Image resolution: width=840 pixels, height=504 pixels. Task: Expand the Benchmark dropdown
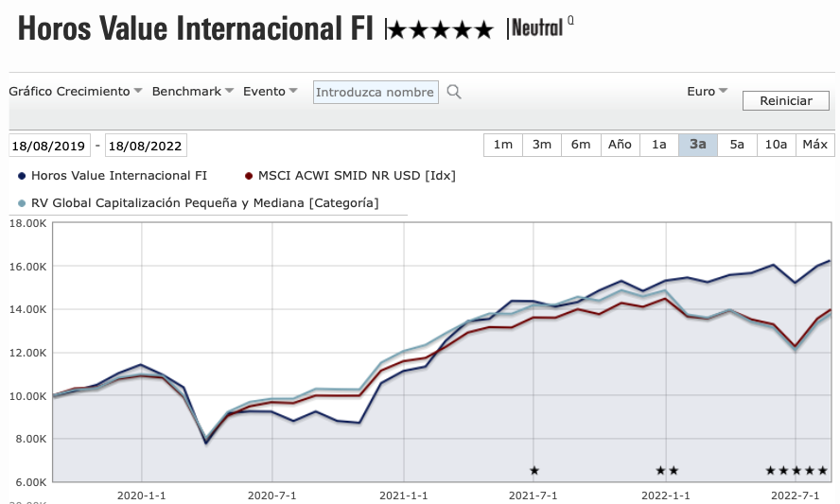(x=193, y=92)
